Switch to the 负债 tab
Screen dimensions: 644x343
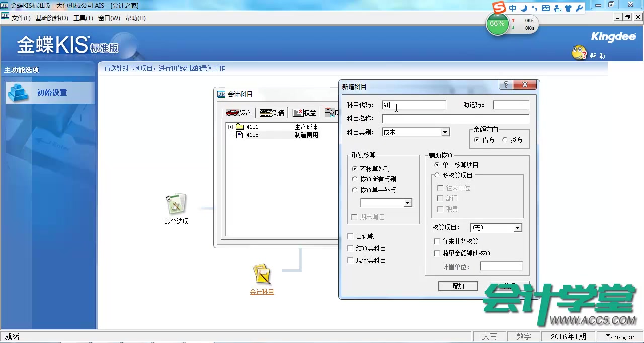(272, 112)
